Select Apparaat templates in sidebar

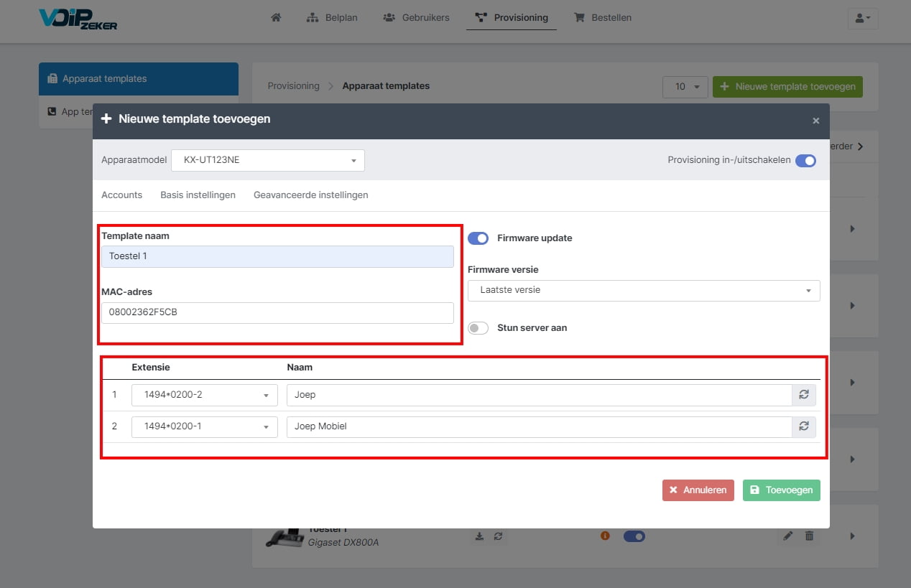point(139,79)
